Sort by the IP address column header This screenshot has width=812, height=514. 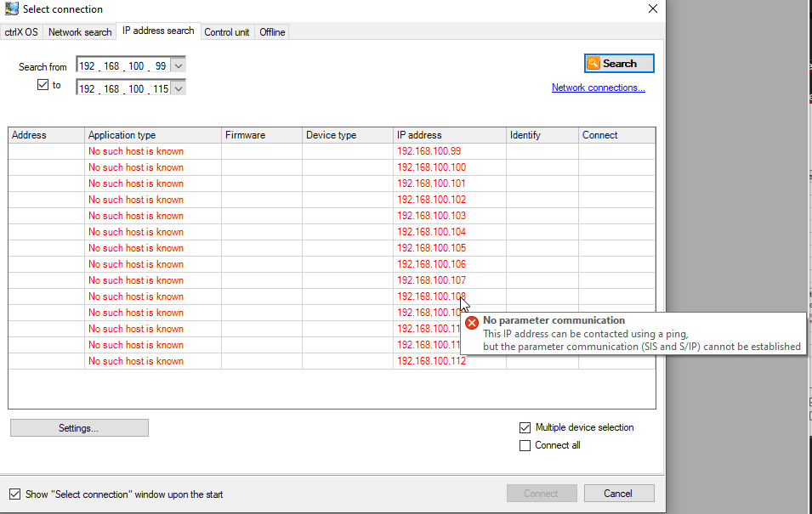[449, 135]
